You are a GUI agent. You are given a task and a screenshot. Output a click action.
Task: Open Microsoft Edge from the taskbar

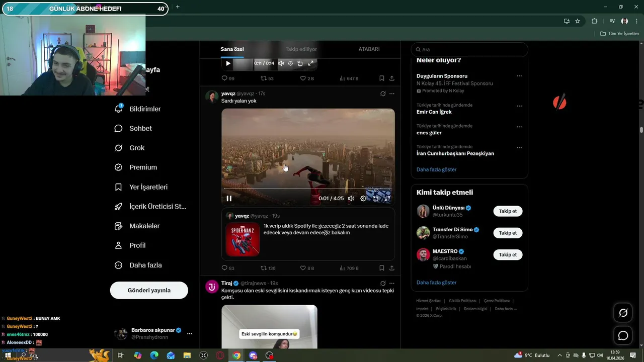154,355
